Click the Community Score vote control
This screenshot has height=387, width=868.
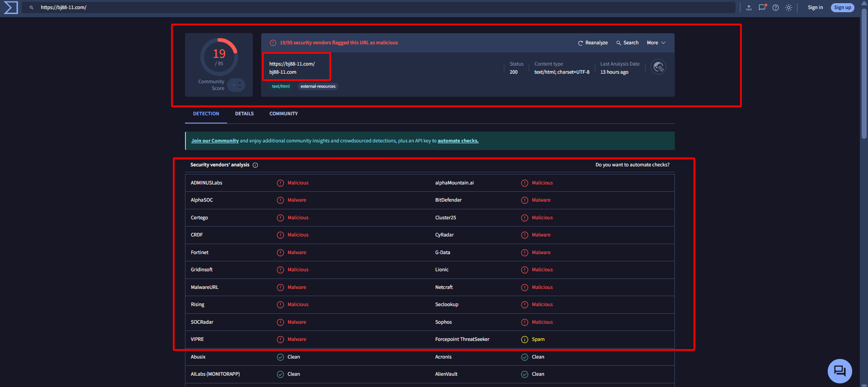click(236, 85)
